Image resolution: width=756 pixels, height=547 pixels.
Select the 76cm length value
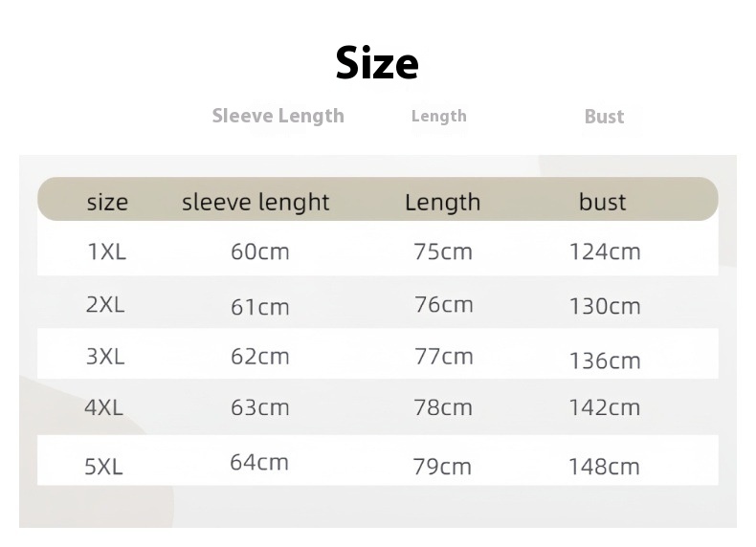[443, 304]
